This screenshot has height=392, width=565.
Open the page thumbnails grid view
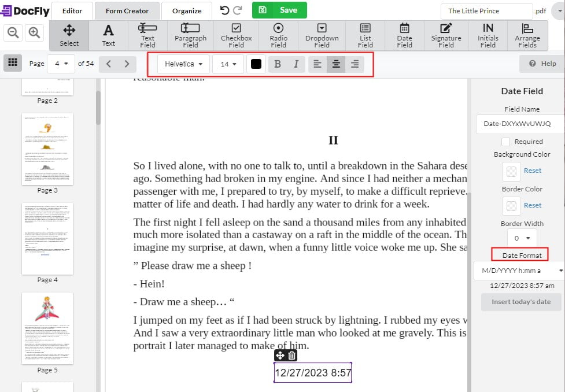tap(12, 63)
